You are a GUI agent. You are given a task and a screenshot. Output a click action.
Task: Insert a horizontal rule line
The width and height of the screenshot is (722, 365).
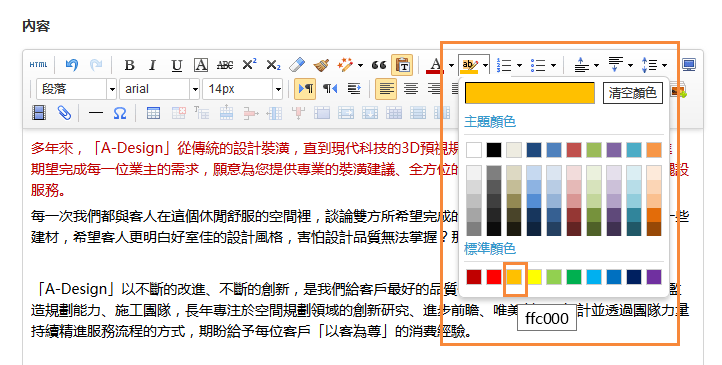pyautogui.click(x=95, y=113)
